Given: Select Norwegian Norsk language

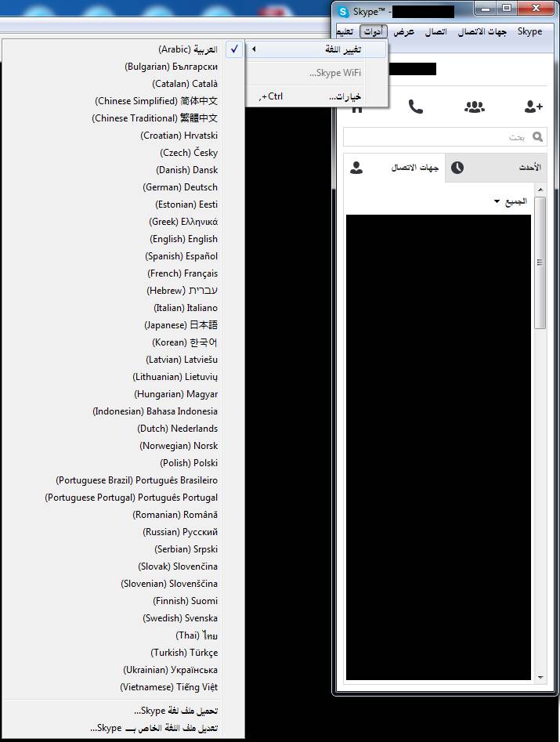Looking at the screenshot, I should click(x=123, y=446).
